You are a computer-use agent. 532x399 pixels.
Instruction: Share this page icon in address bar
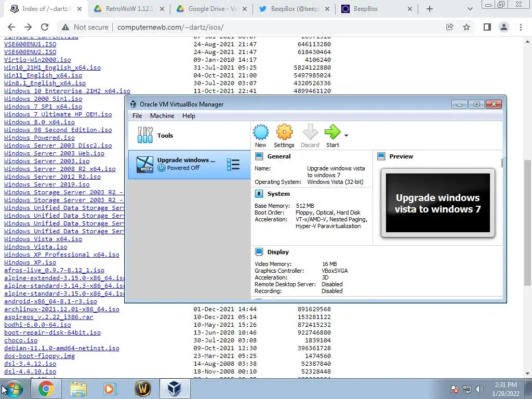(x=449, y=27)
